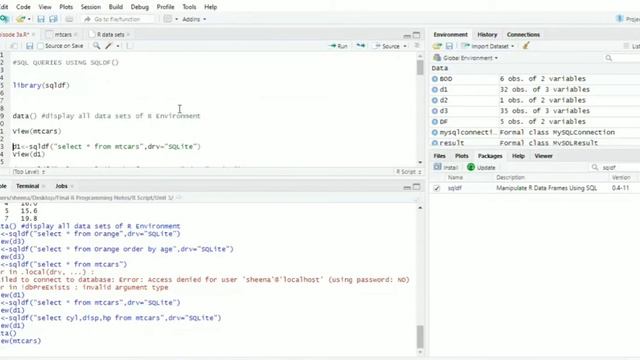This screenshot has width=640, height=360.
Task: Click the print icon in main toolbar
Action: [69, 19]
